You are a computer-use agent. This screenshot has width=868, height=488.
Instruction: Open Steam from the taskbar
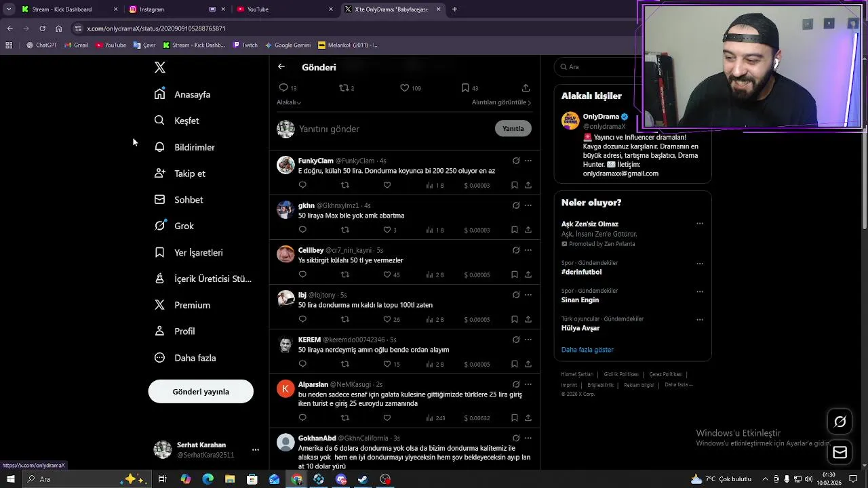pos(363,479)
